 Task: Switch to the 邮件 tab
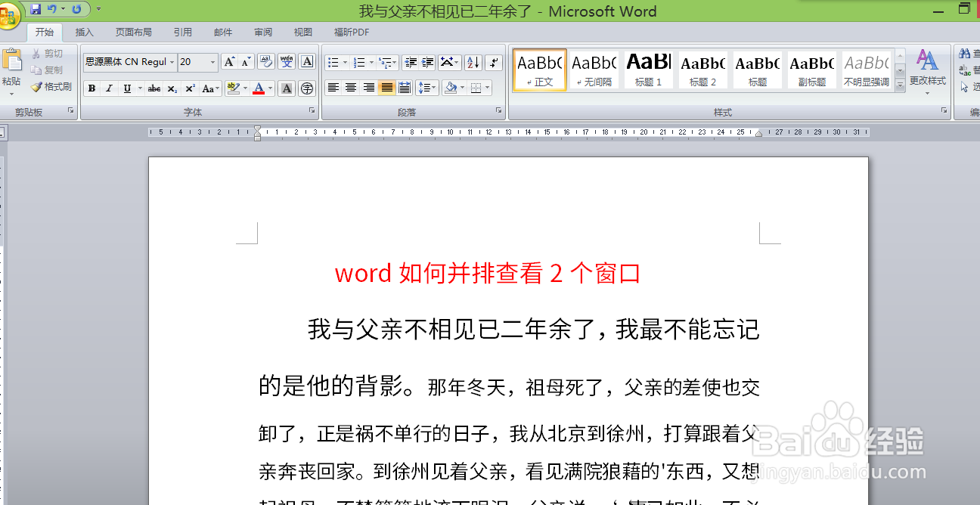(223, 33)
